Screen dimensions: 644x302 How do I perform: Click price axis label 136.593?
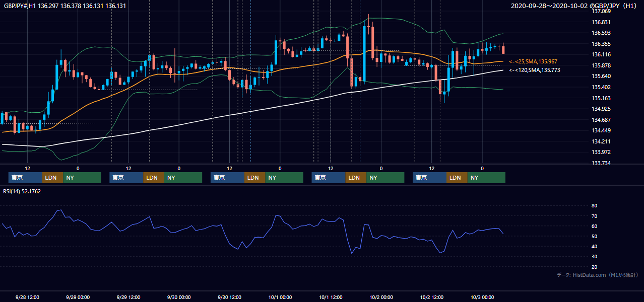point(602,33)
